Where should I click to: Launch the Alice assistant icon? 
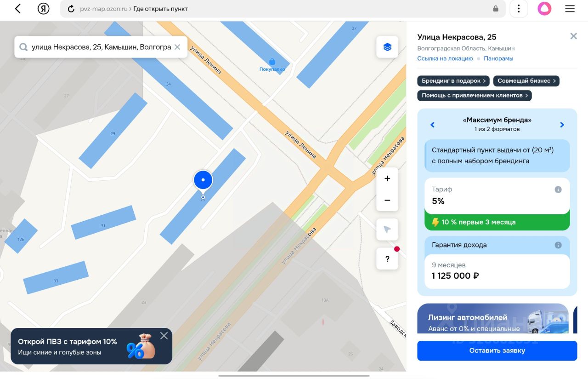coord(544,9)
